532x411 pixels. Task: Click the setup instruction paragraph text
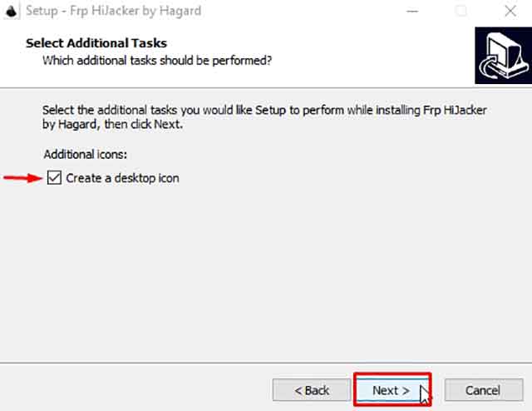click(x=264, y=117)
